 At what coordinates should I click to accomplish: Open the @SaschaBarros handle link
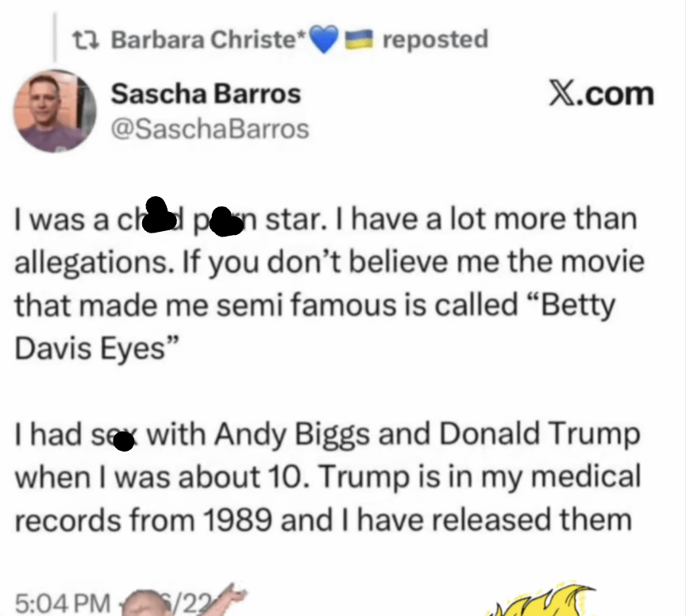pyautogui.click(x=210, y=129)
